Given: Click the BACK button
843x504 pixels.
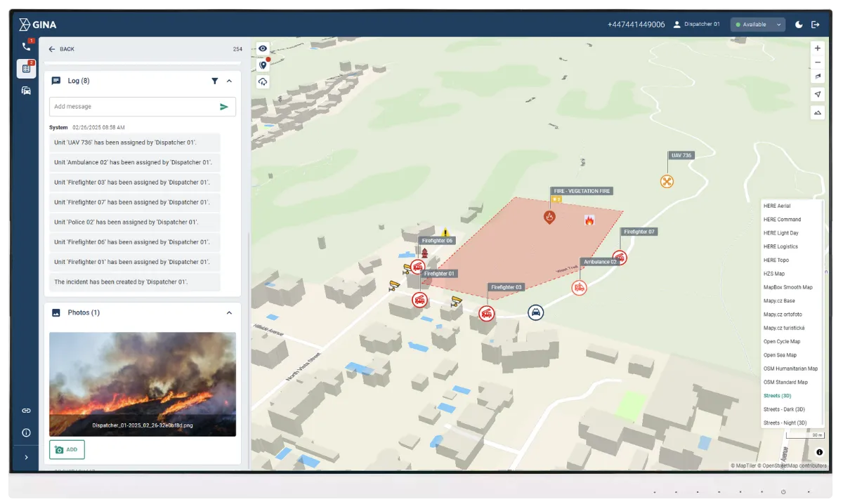Looking at the screenshot, I should tap(61, 49).
